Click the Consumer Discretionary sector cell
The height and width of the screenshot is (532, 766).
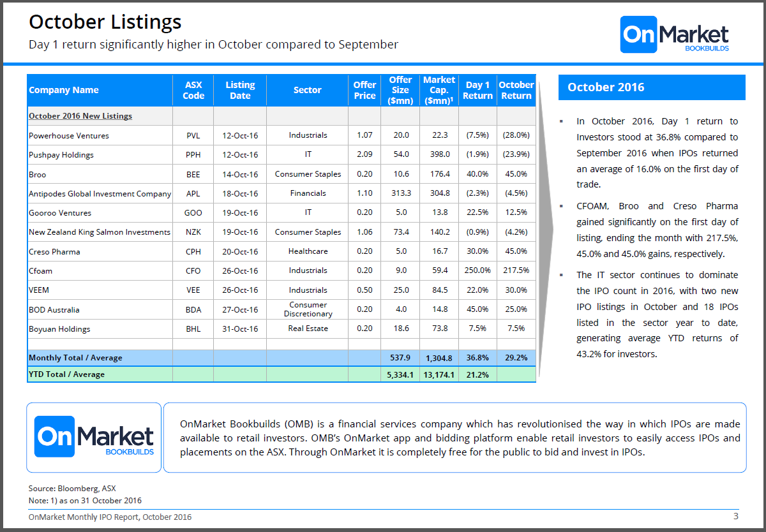pyautogui.click(x=308, y=309)
